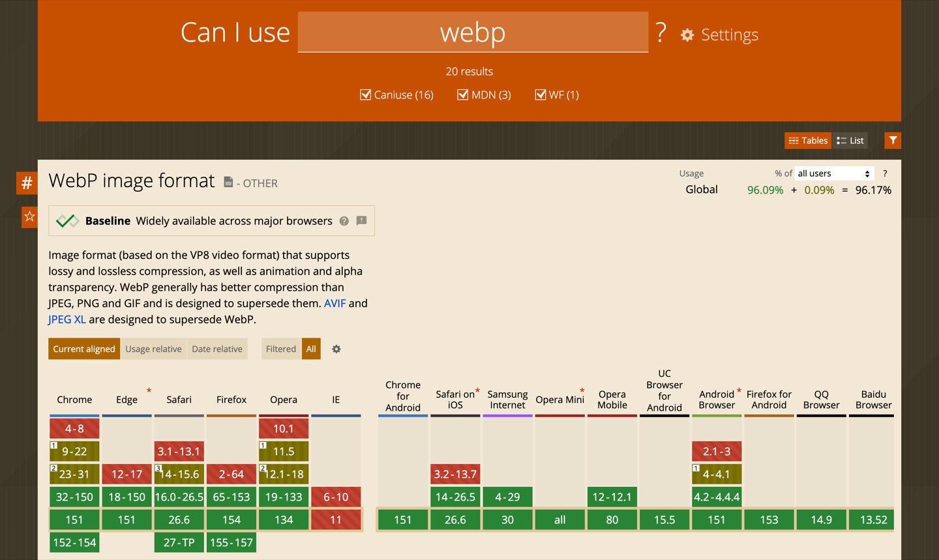
Task: Click Safari version 3.1-13.1 cell
Action: [x=179, y=451]
